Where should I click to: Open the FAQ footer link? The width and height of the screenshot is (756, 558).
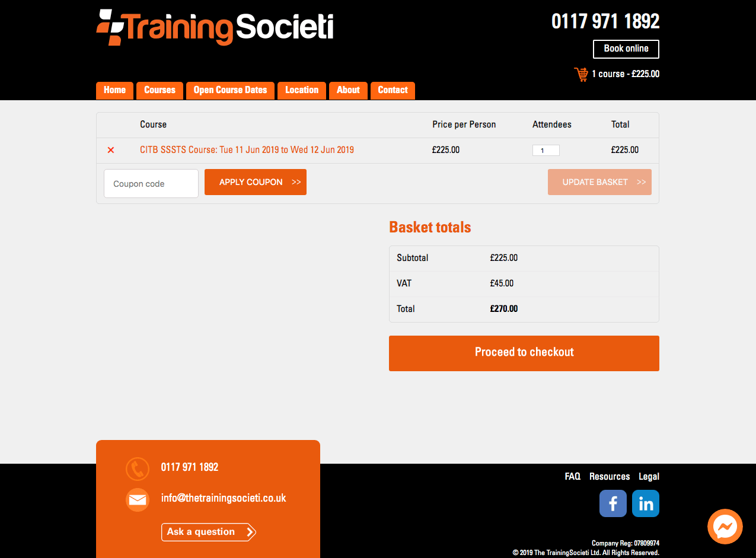tap(573, 477)
